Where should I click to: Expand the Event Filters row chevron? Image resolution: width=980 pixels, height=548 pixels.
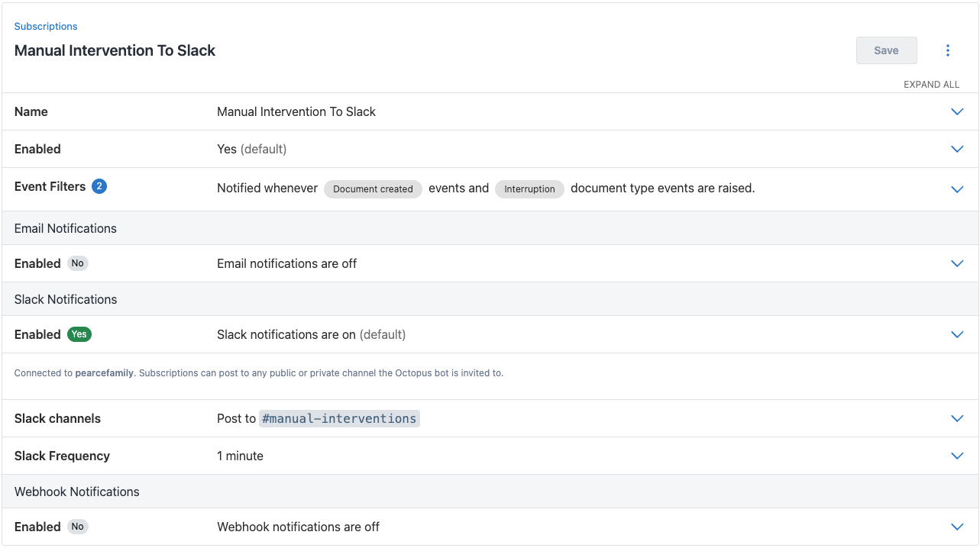[x=957, y=189]
